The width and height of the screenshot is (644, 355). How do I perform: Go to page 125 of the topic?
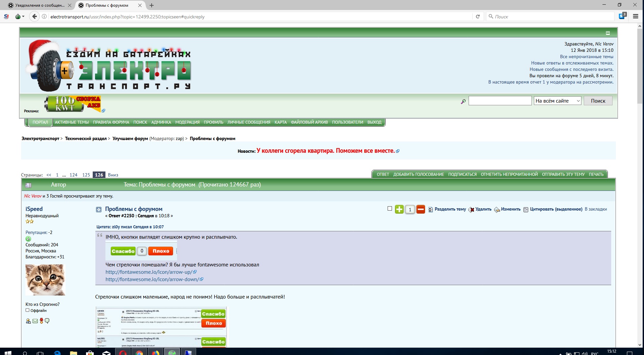point(86,175)
